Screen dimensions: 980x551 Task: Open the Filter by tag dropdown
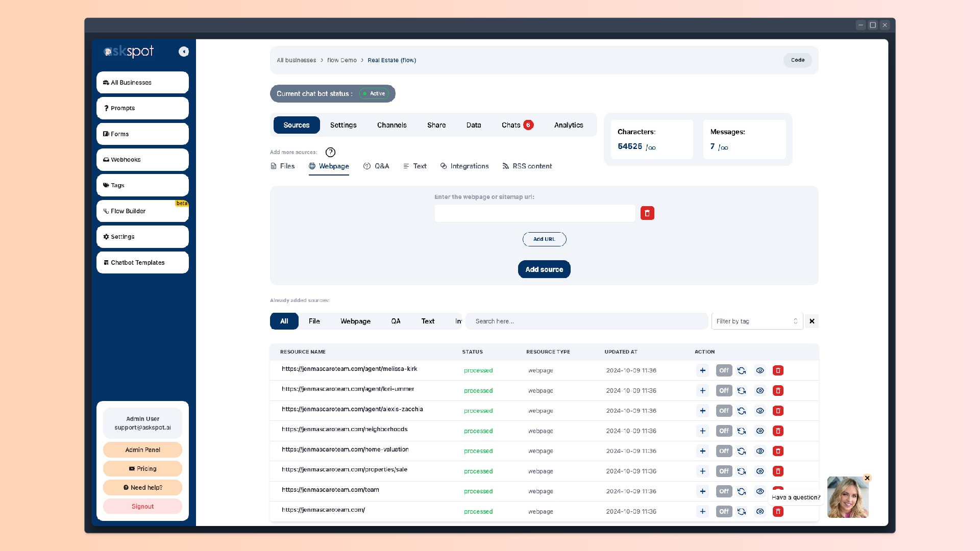tap(756, 321)
